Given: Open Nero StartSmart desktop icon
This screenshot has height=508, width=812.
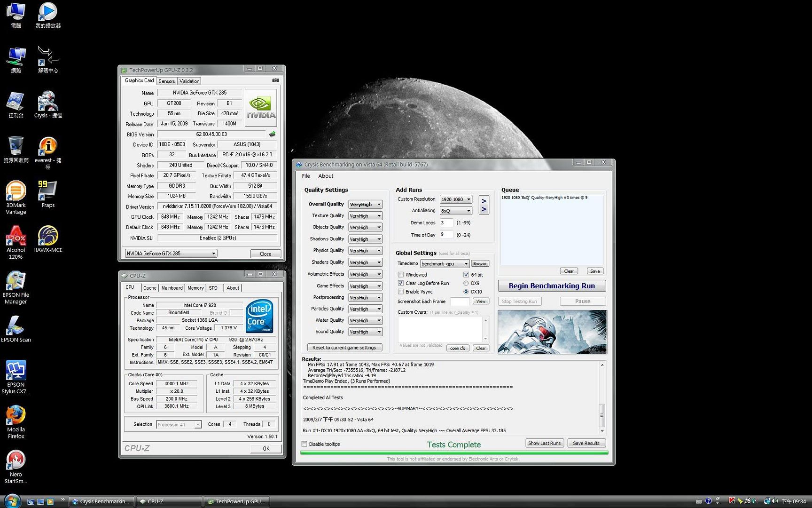Looking at the screenshot, I should (x=16, y=467).
